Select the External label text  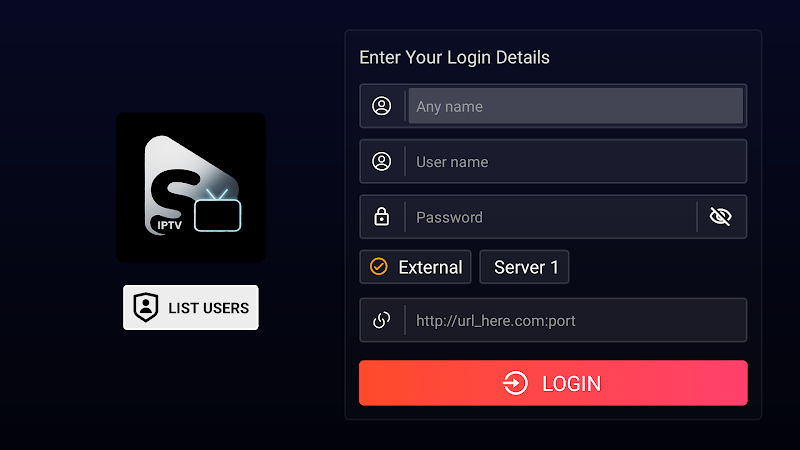pyautogui.click(x=430, y=267)
